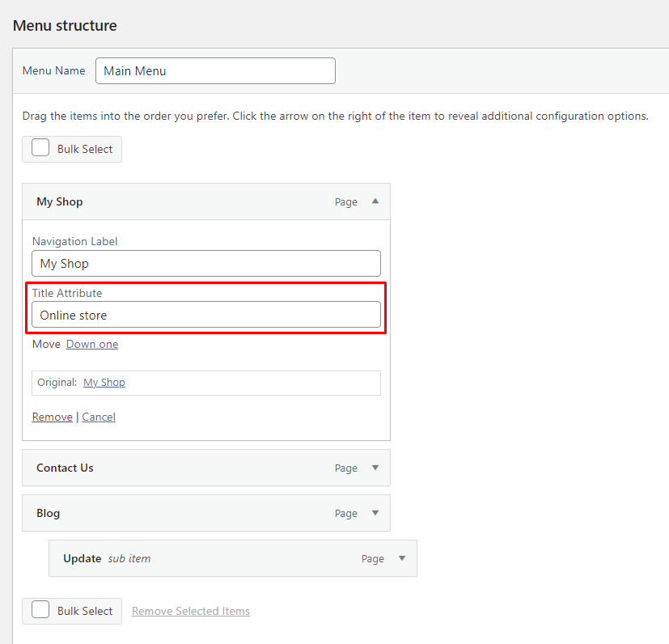This screenshot has height=644, width=669.
Task: Select the Contact Us menu item bar
Action: click(x=178, y=468)
